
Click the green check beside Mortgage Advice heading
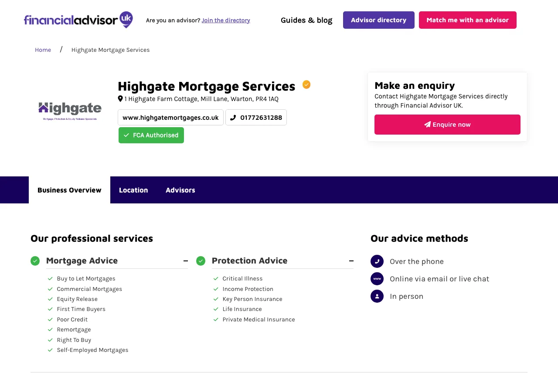click(x=35, y=261)
